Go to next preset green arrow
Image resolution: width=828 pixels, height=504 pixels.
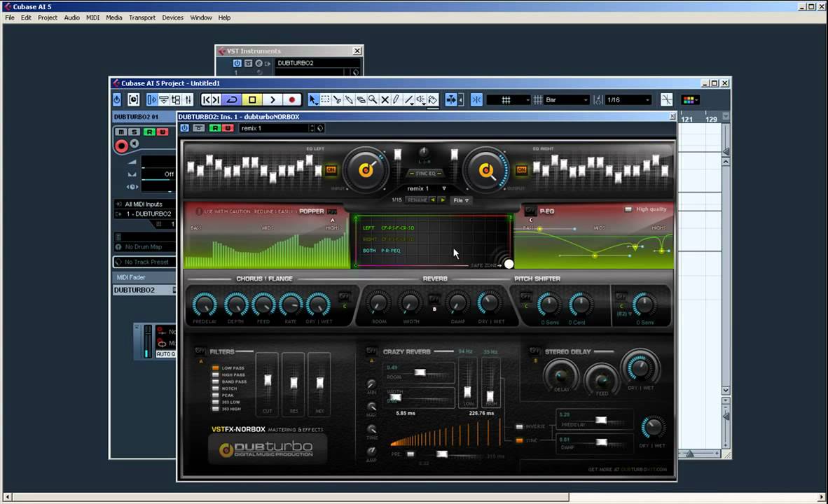click(443, 200)
